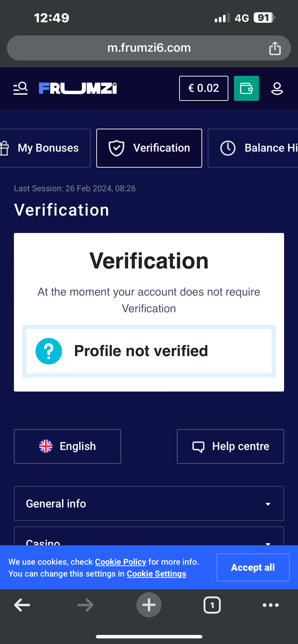Open the Cookie Settings link
This screenshot has width=298, height=644.
coord(156,574)
